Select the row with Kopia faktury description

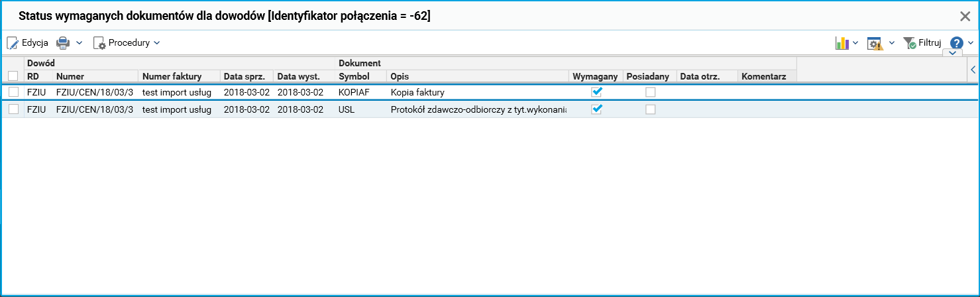pos(416,92)
